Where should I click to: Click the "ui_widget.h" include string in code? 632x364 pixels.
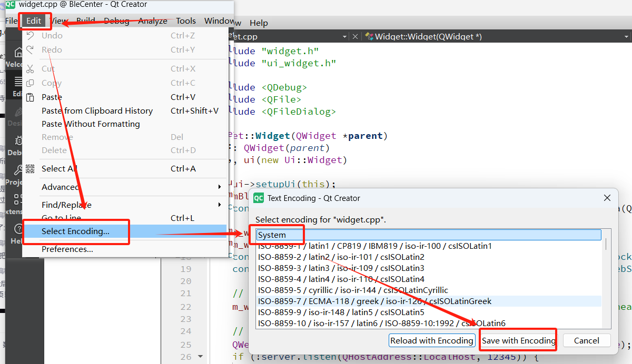point(299,63)
